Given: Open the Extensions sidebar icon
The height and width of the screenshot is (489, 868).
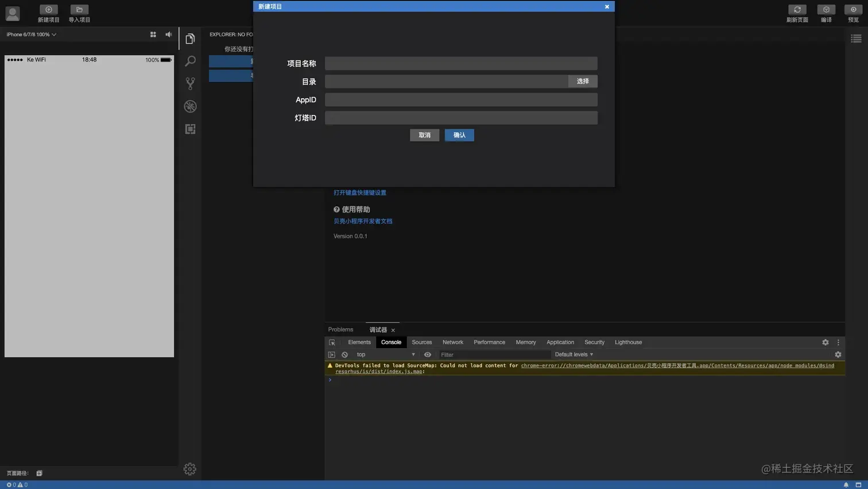Looking at the screenshot, I should 190,129.
